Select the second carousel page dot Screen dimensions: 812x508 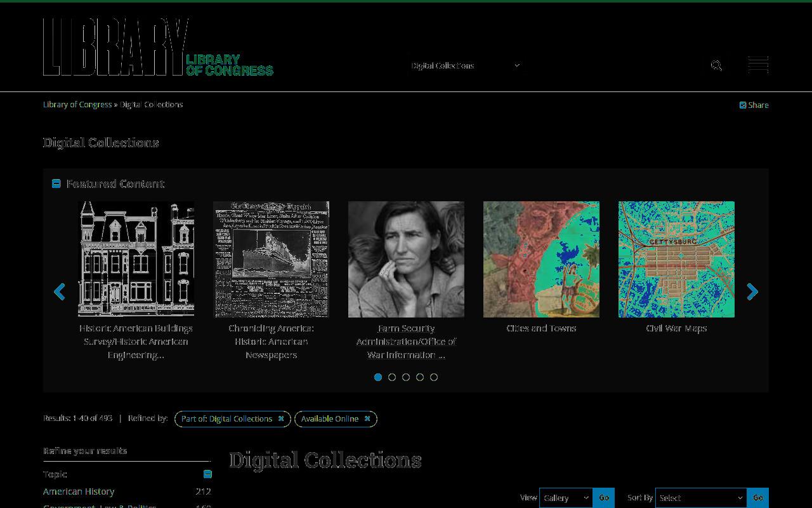point(392,377)
